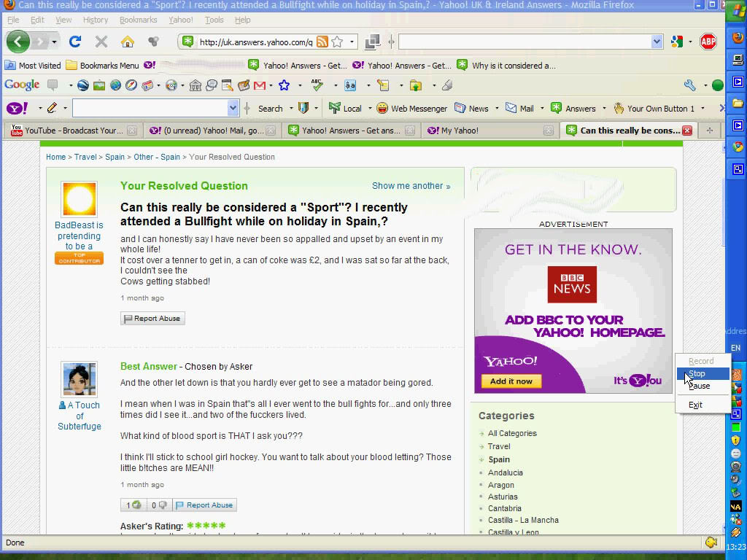Open the dropdown arrow next to News
Viewport: 747px width, 560px height.
[497, 109]
